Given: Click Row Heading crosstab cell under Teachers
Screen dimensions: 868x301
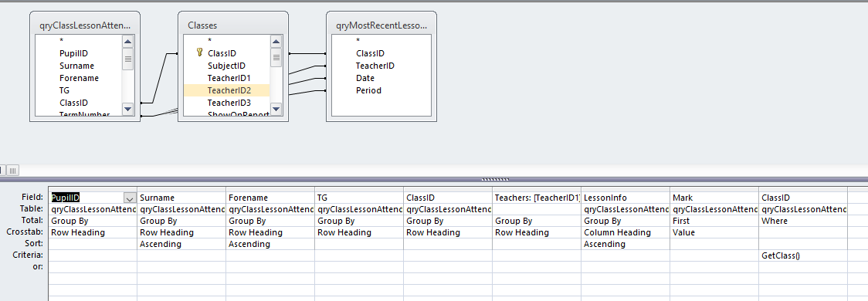Looking at the screenshot, I should tap(537, 232).
